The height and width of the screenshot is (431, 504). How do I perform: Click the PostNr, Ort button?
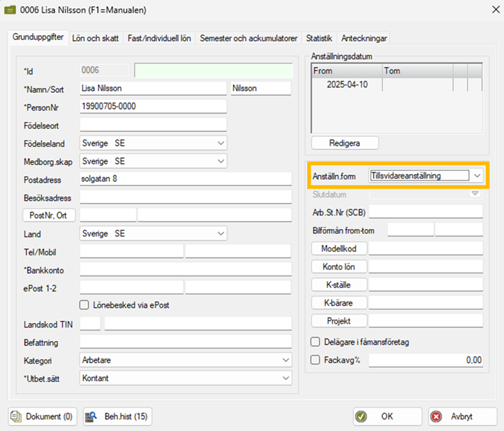coord(49,216)
